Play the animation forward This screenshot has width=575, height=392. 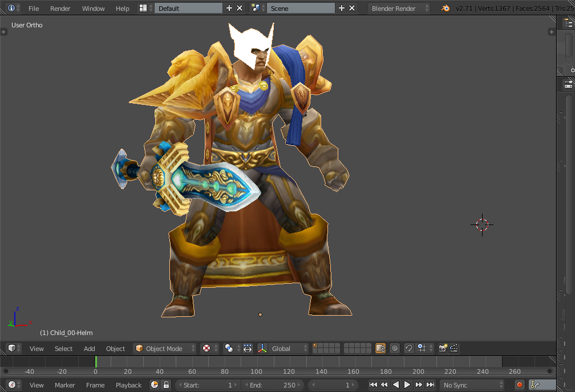pos(407,385)
